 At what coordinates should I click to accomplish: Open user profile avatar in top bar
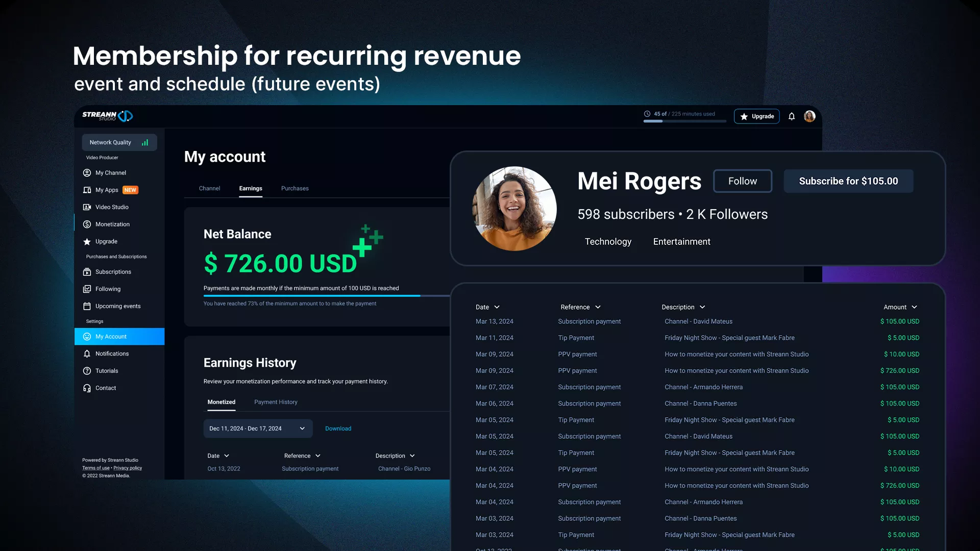810,116
